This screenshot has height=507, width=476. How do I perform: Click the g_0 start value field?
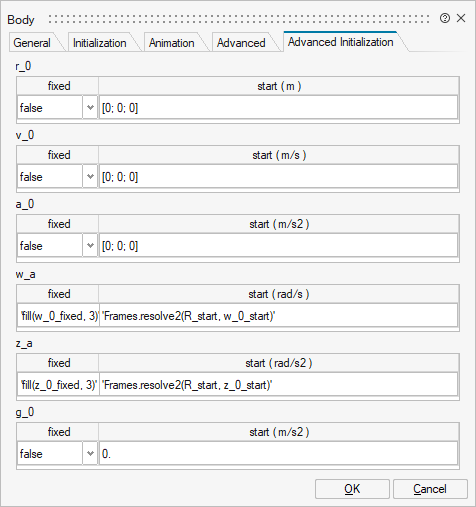pos(278,454)
